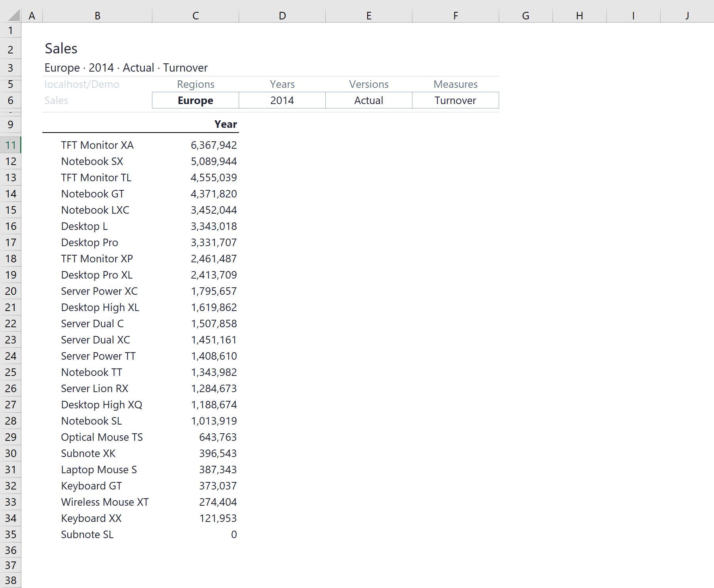
Task: Click the Select All corner triangle
Action: click(x=13, y=16)
